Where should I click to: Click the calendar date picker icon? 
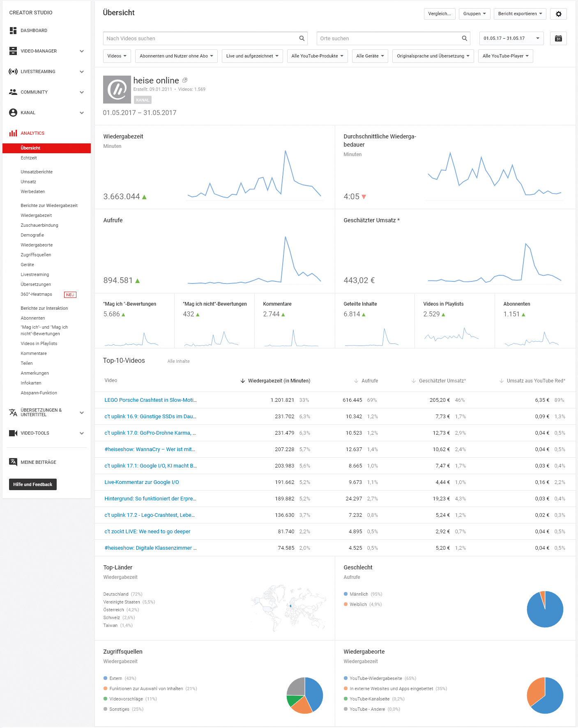(558, 39)
